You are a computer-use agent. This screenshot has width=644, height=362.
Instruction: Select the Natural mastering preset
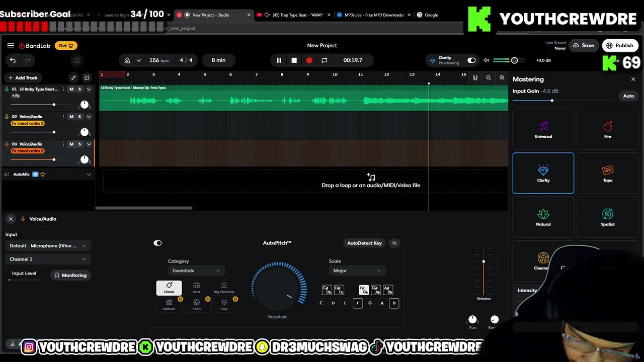(543, 217)
